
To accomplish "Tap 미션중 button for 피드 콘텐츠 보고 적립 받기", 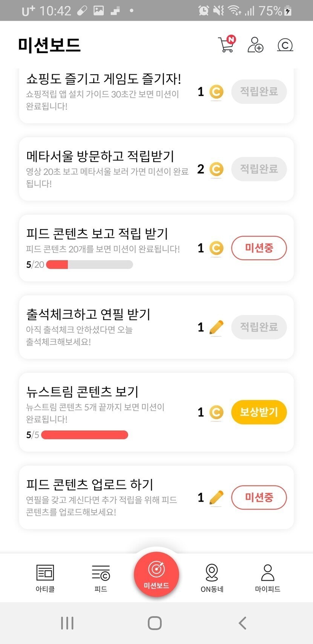I will [x=259, y=248].
